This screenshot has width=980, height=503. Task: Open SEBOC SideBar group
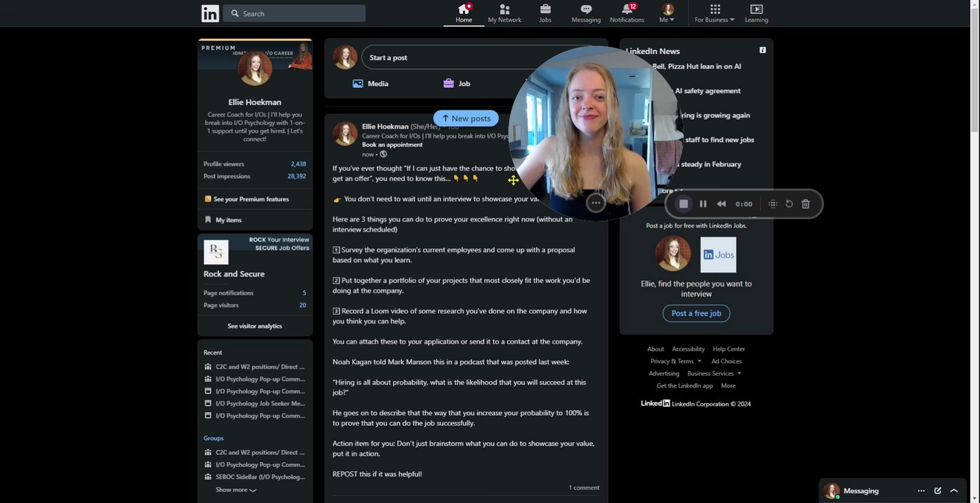(x=254, y=476)
